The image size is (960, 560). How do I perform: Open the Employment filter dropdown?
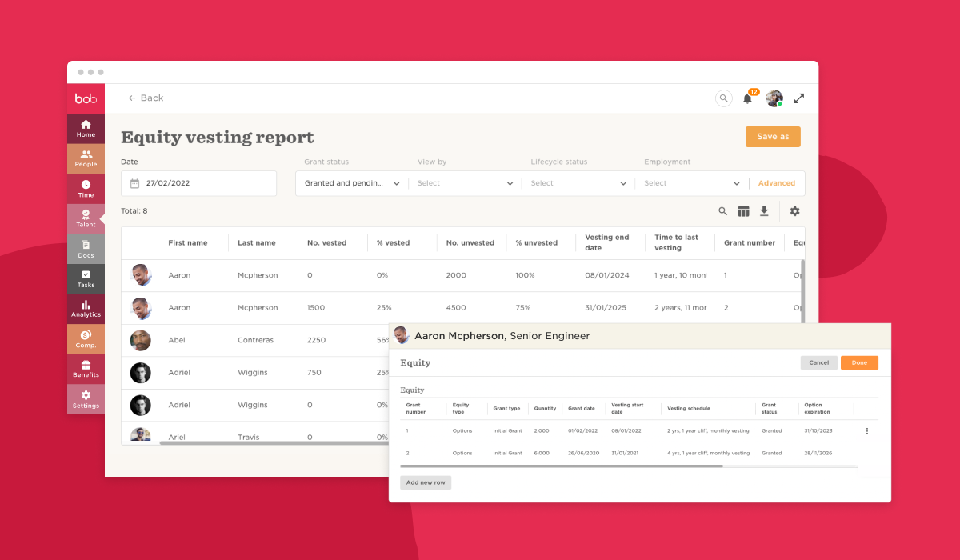pos(692,183)
